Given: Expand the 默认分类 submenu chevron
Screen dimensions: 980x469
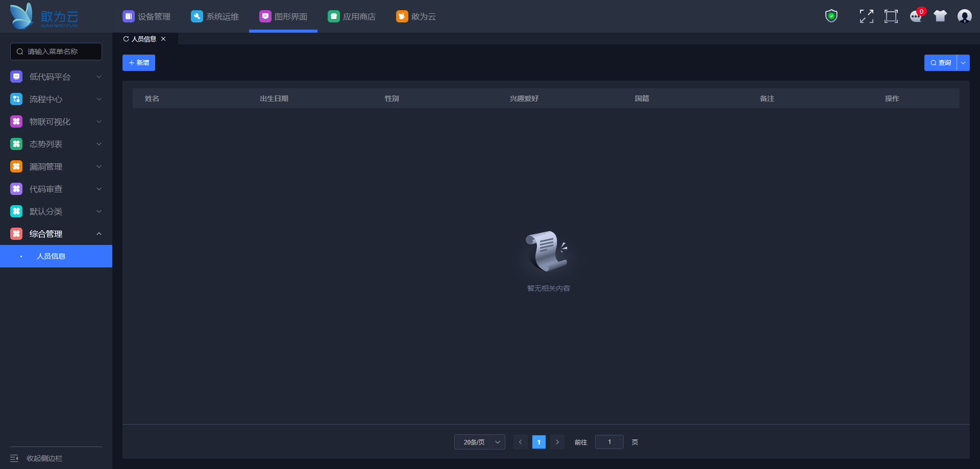Looking at the screenshot, I should tap(99, 211).
